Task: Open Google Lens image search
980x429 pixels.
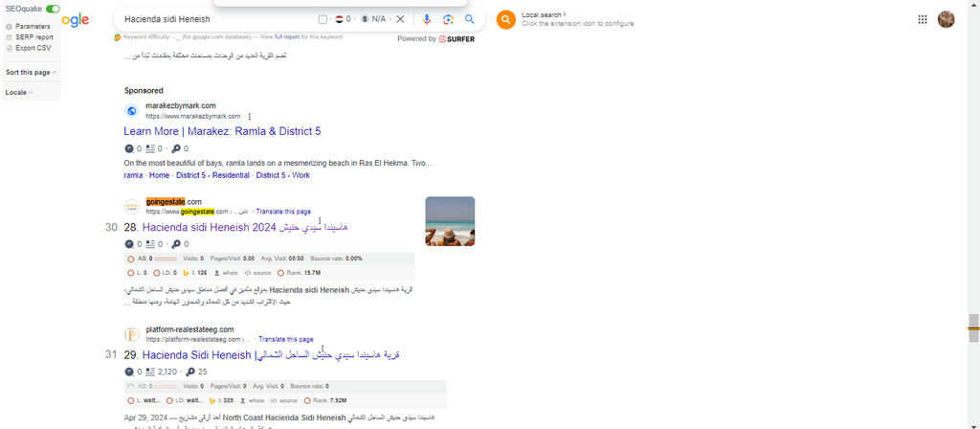Action: pos(448,19)
